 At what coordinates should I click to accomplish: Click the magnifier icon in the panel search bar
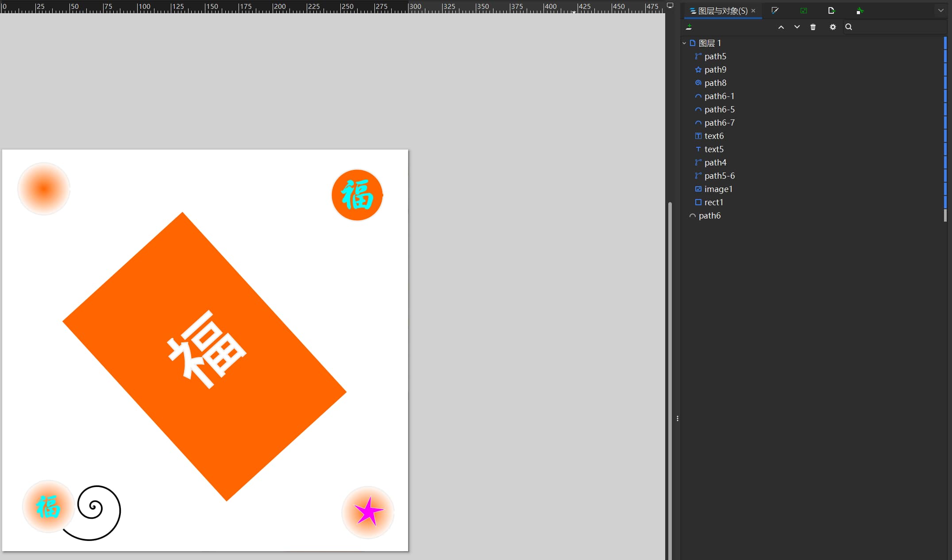coord(849,27)
